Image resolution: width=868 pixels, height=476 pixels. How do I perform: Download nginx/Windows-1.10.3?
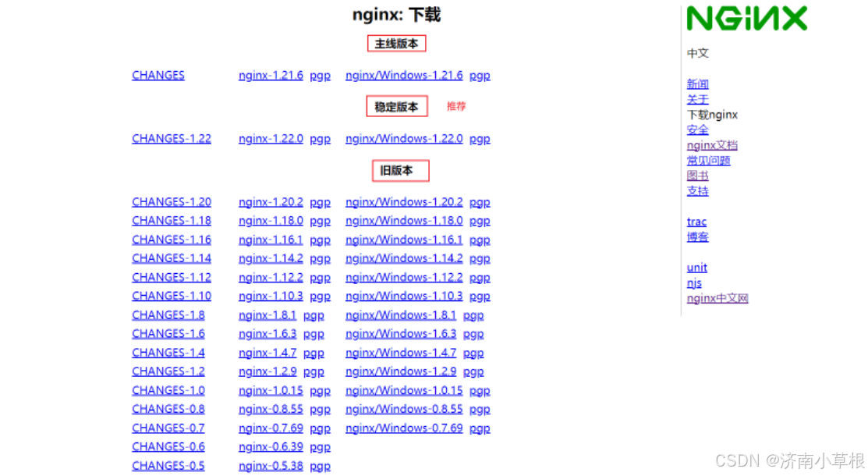pyautogui.click(x=404, y=296)
